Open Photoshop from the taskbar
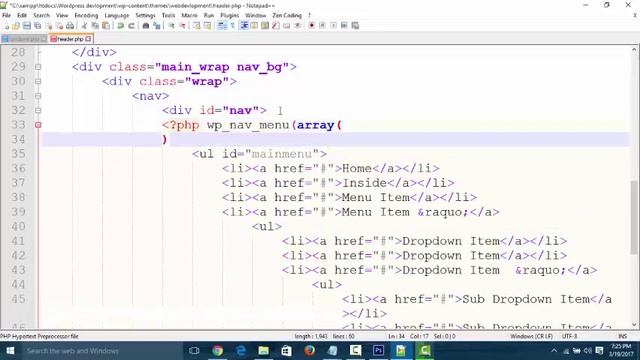This screenshot has height=360, width=640. pos(378,351)
